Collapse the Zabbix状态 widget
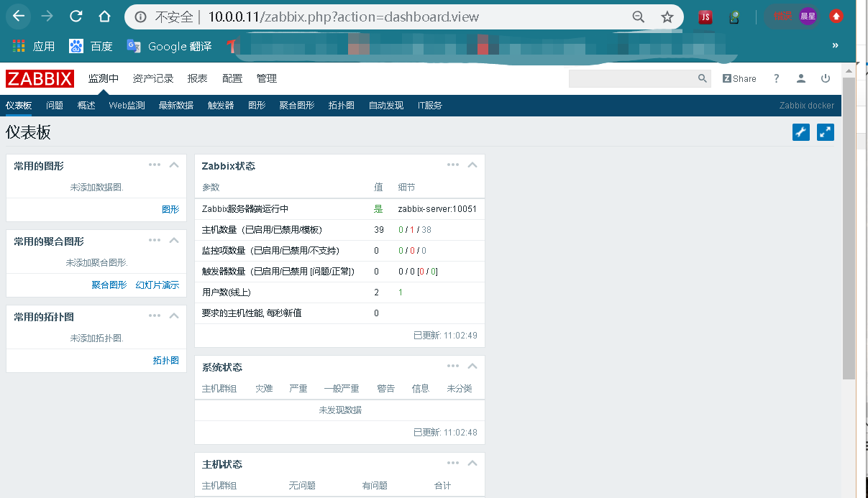 [x=472, y=165]
